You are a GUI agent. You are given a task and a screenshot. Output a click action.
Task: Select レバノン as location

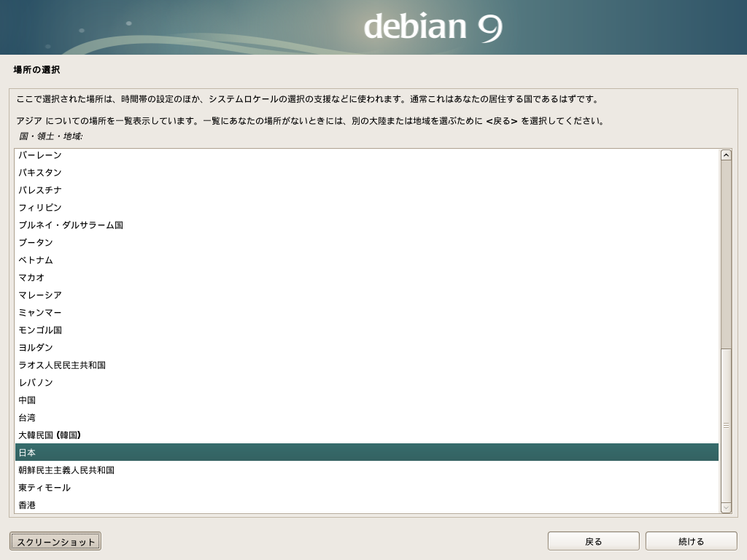coord(366,383)
